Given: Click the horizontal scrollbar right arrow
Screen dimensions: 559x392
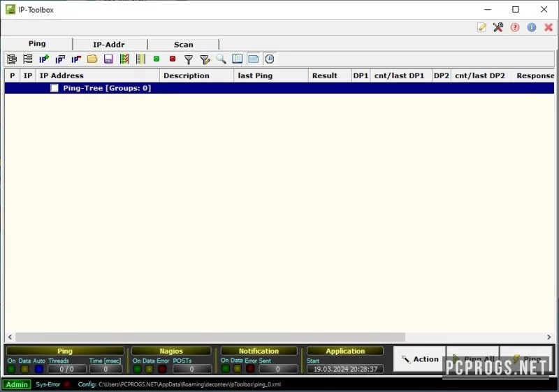Looking at the screenshot, I should point(549,337).
